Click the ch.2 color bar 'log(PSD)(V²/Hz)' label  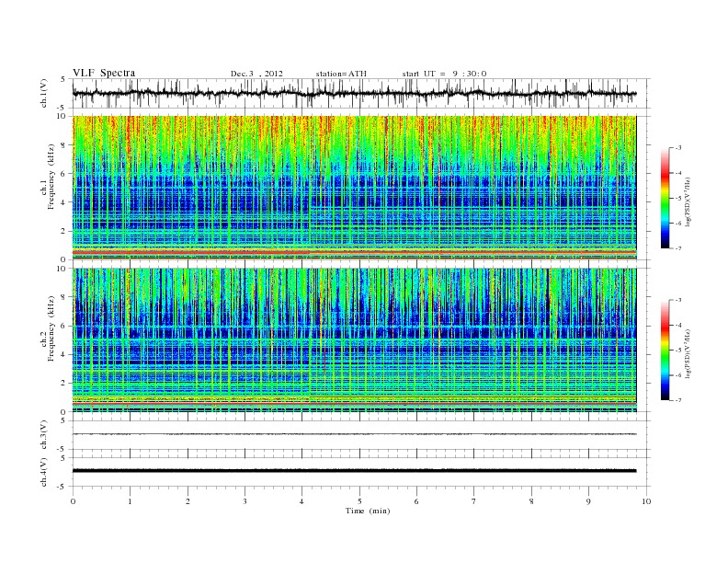[x=689, y=353]
